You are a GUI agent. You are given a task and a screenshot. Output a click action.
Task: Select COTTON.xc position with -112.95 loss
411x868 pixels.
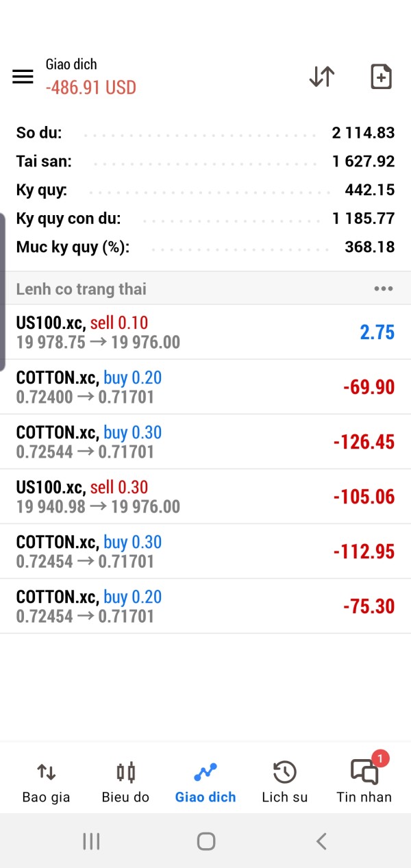pos(206,551)
